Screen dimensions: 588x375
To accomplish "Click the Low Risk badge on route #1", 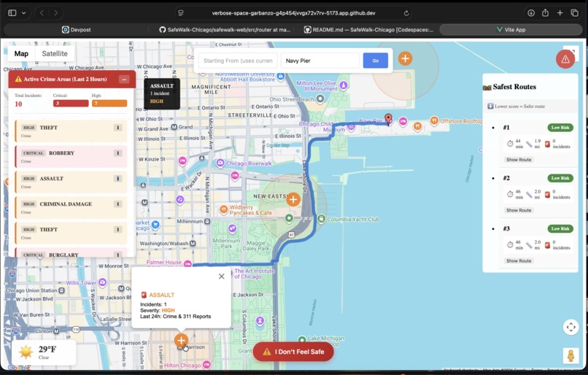I will [560, 128].
